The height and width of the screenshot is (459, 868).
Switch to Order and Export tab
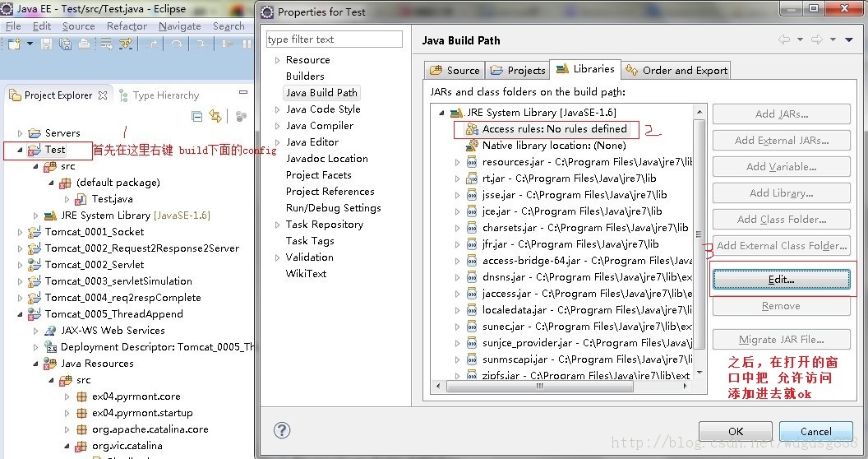[676, 70]
